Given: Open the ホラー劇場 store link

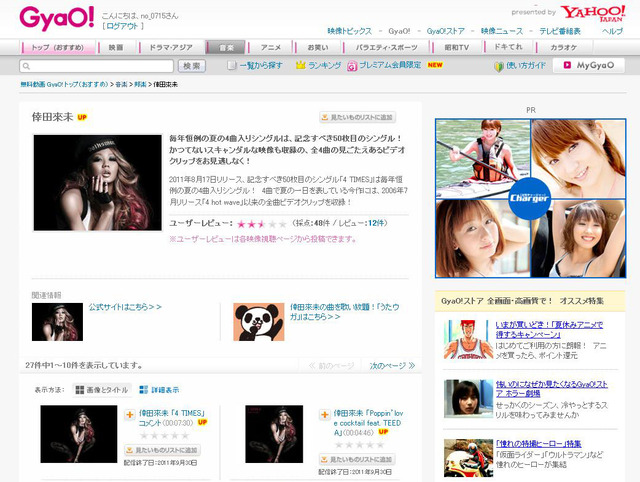Looking at the screenshot, I should tap(551, 389).
